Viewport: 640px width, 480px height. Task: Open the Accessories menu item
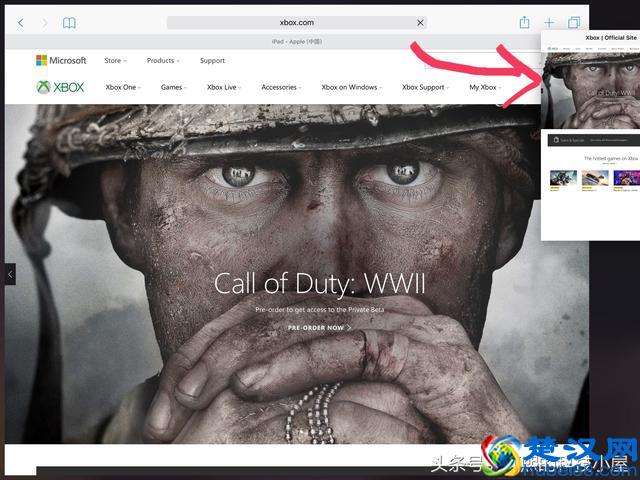point(281,87)
